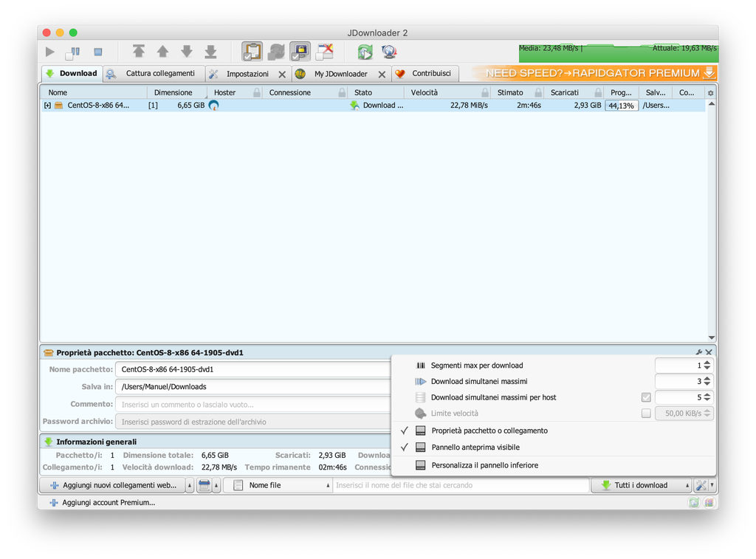
Task: Sort the list by Dimensione column
Action: pos(173,92)
